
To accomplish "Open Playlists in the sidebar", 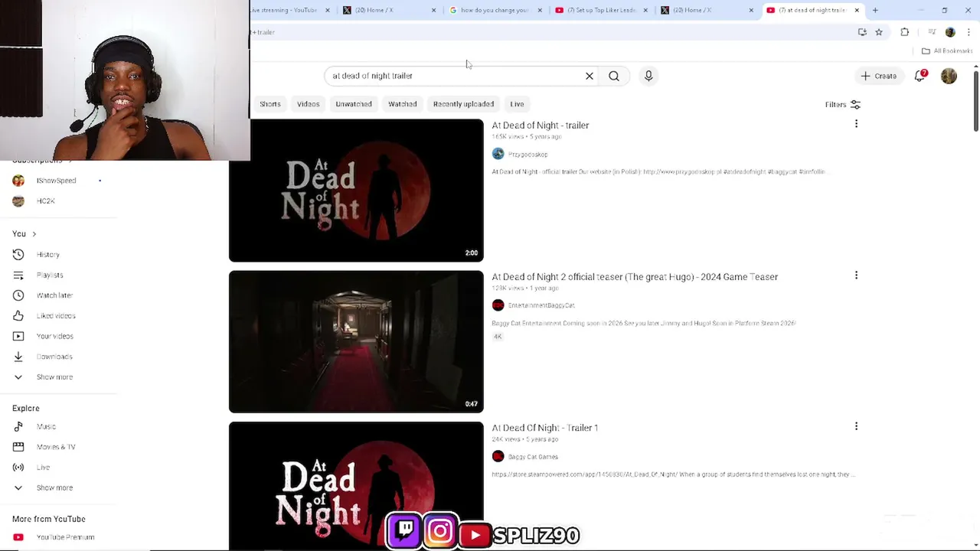I will (50, 275).
